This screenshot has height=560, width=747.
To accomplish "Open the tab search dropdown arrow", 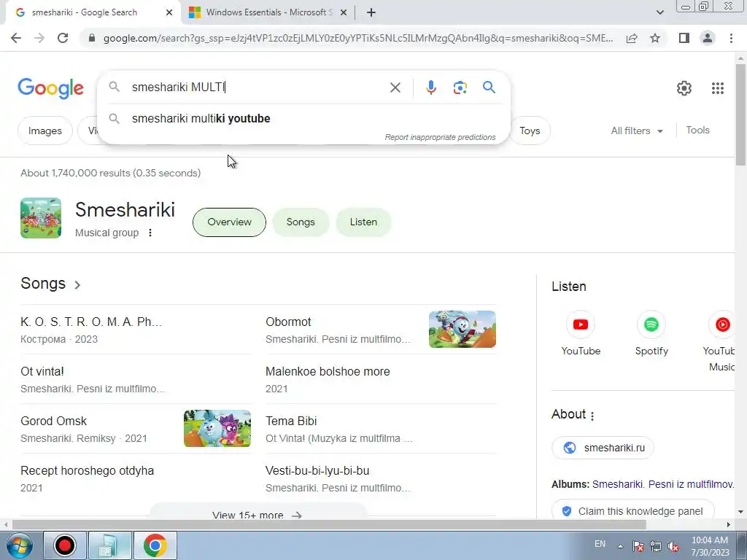I will tap(659, 12).
